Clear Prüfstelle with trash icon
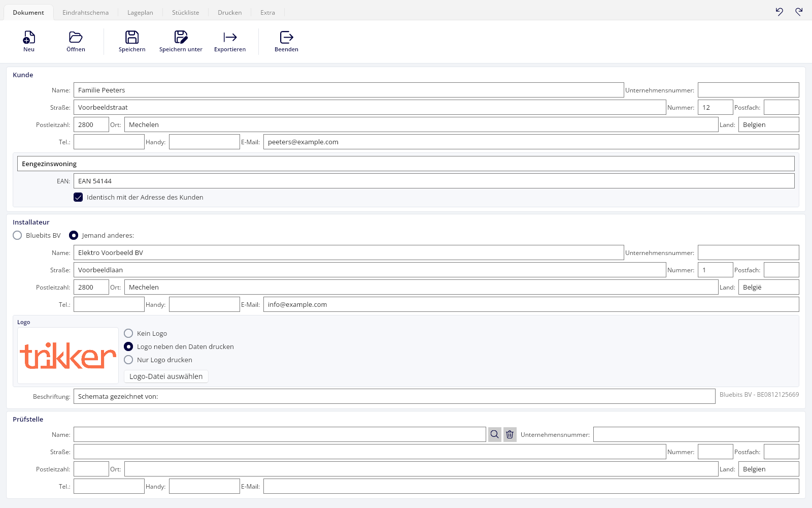Screen dimensions: 812x508 click(x=510, y=434)
